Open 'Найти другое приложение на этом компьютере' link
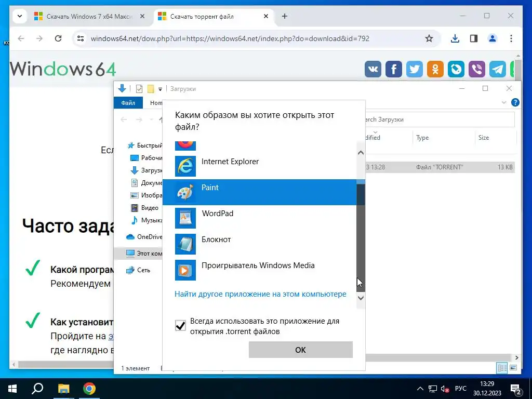This screenshot has width=532, height=399. click(260, 294)
